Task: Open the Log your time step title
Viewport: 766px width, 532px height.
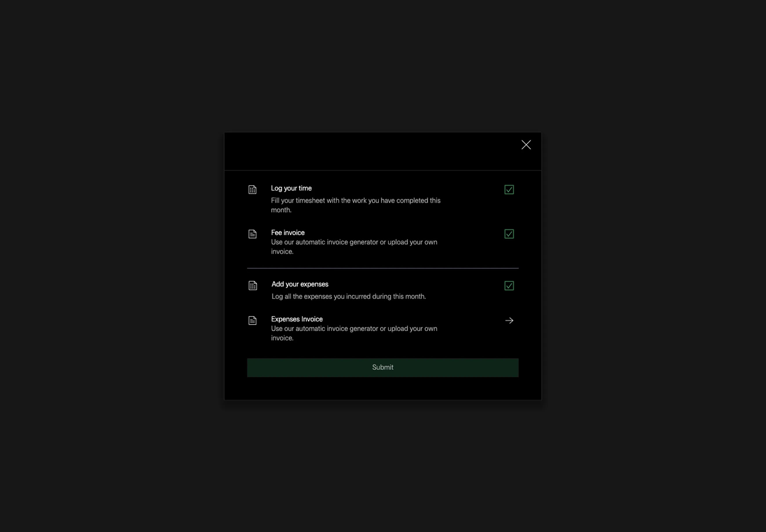Action: 291,188
